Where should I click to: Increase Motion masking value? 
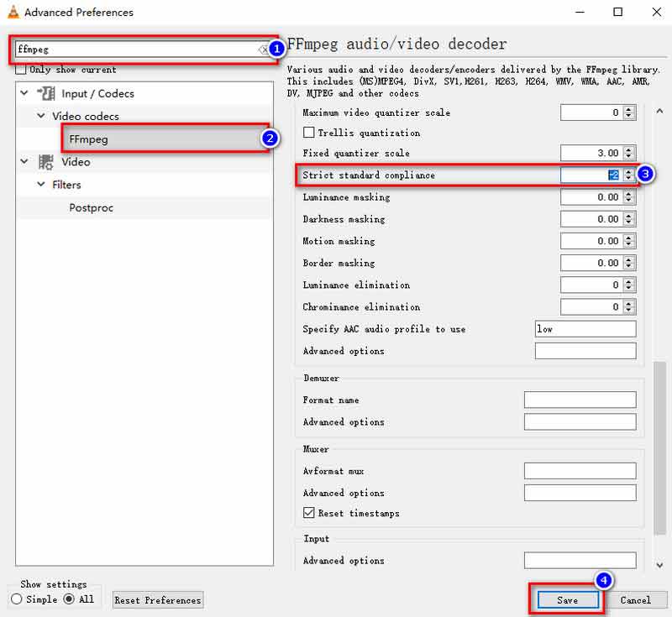tap(628, 238)
